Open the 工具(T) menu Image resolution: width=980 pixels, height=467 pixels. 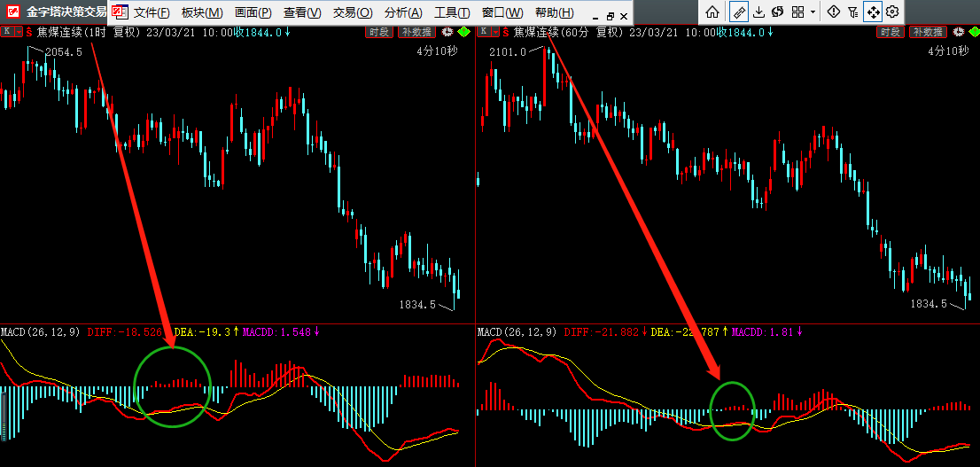pos(453,13)
